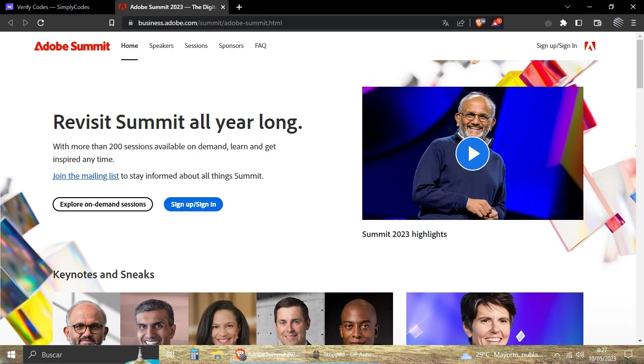
Task: Click Sign up/Sign In in the header
Action: pos(556,45)
